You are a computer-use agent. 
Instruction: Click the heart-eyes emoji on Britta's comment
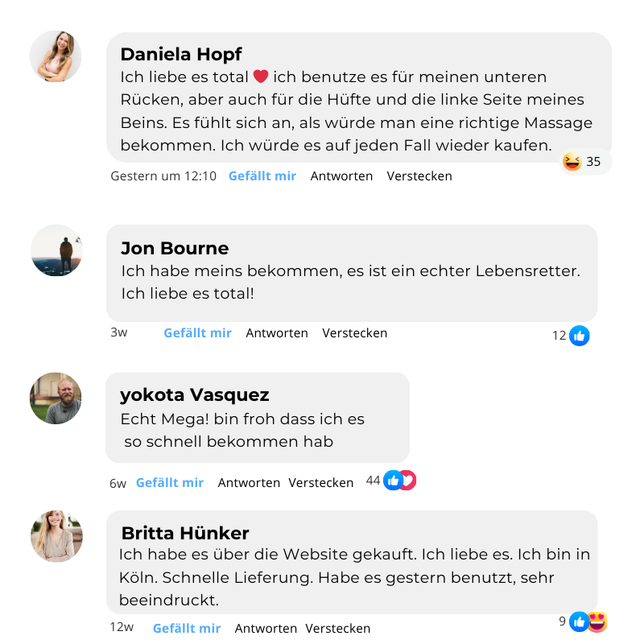(597, 621)
